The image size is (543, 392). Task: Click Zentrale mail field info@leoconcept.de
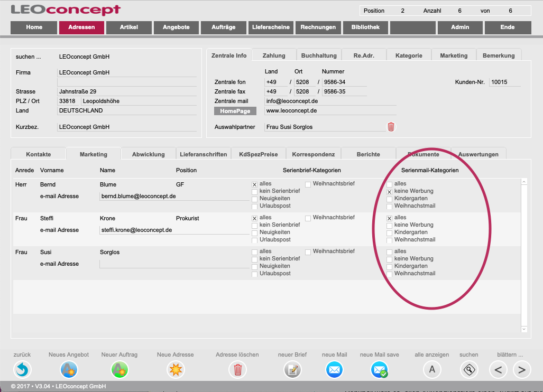(x=330, y=101)
